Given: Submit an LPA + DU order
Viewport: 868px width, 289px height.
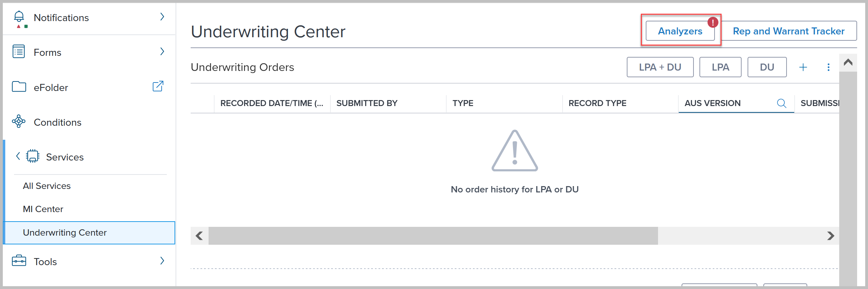Looking at the screenshot, I should click(660, 67).
